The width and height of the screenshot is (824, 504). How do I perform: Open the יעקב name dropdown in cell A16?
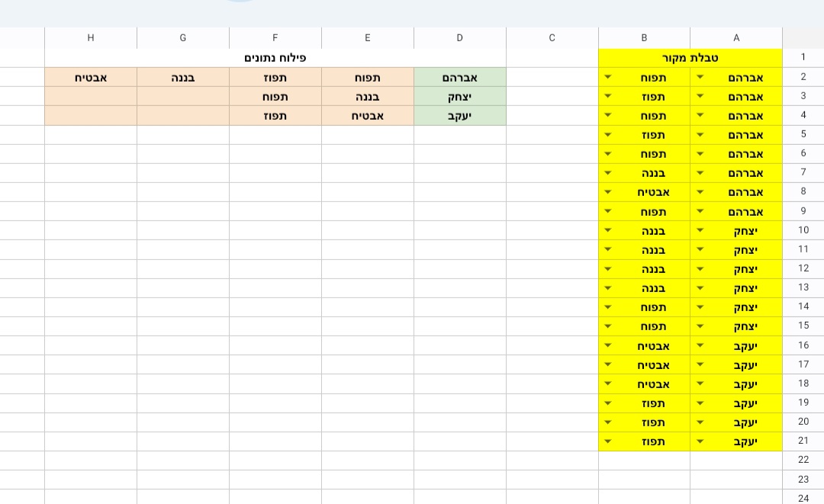pos(700,345)
